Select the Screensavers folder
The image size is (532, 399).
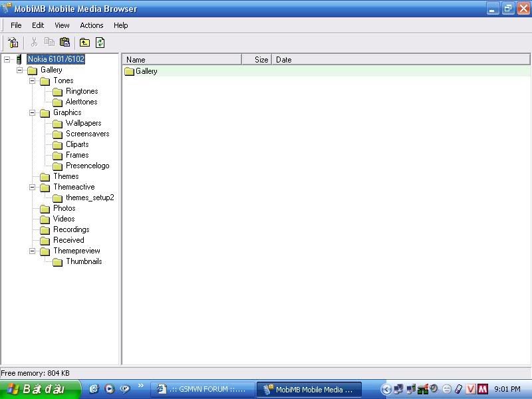click(88, 134)
